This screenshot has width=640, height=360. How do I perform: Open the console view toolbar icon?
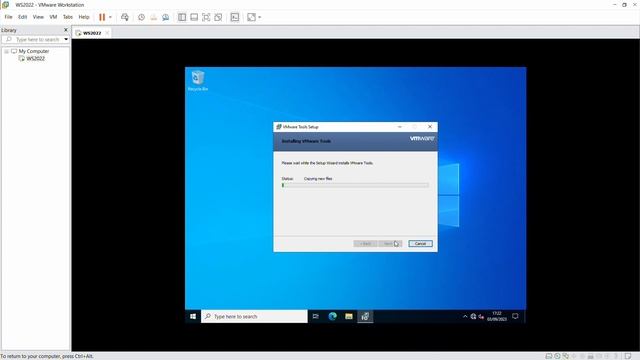point(235,17)
